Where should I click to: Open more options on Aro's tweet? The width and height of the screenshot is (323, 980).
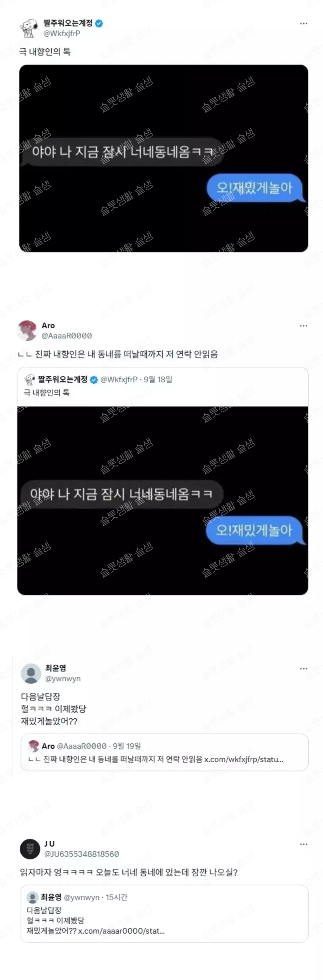coord(303,326)
